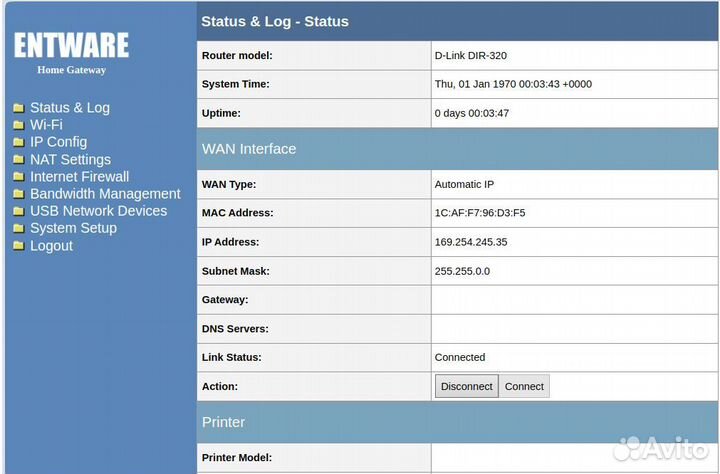
Task: Open USB Network Devices page
Action: [x=98, y=211]
